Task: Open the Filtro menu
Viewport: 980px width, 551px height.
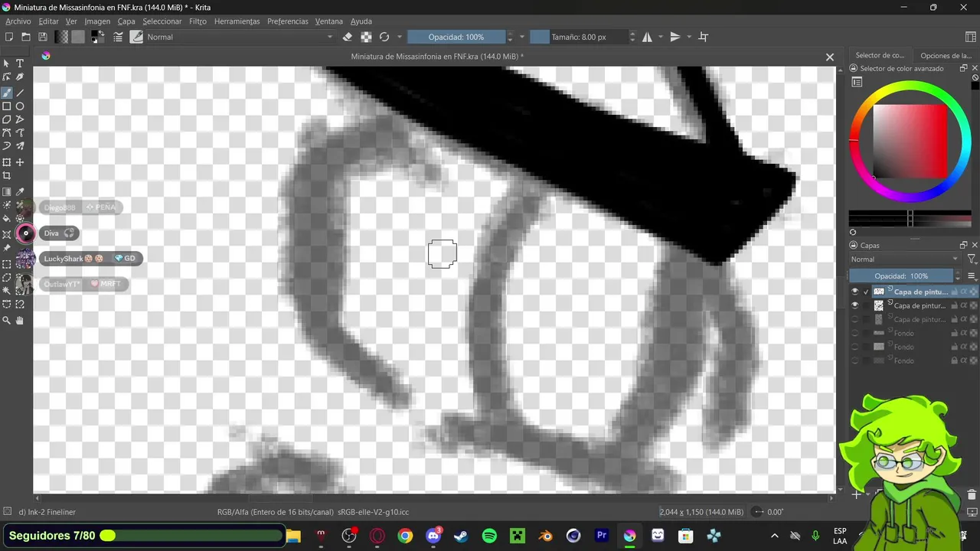Action: (x=198, y=21)
